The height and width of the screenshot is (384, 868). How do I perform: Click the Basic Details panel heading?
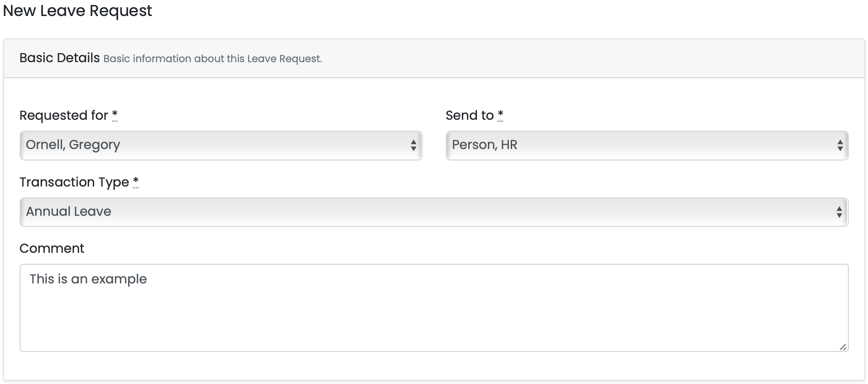click(x=59, y=58)
